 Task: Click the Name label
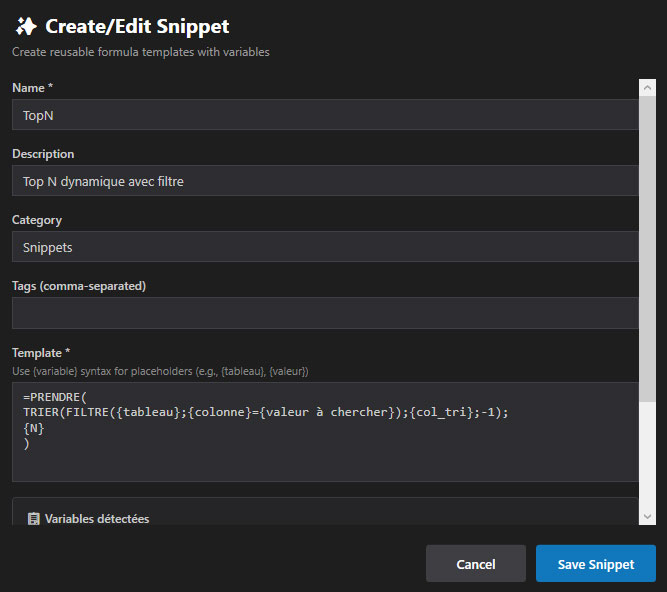coord(32,88)
